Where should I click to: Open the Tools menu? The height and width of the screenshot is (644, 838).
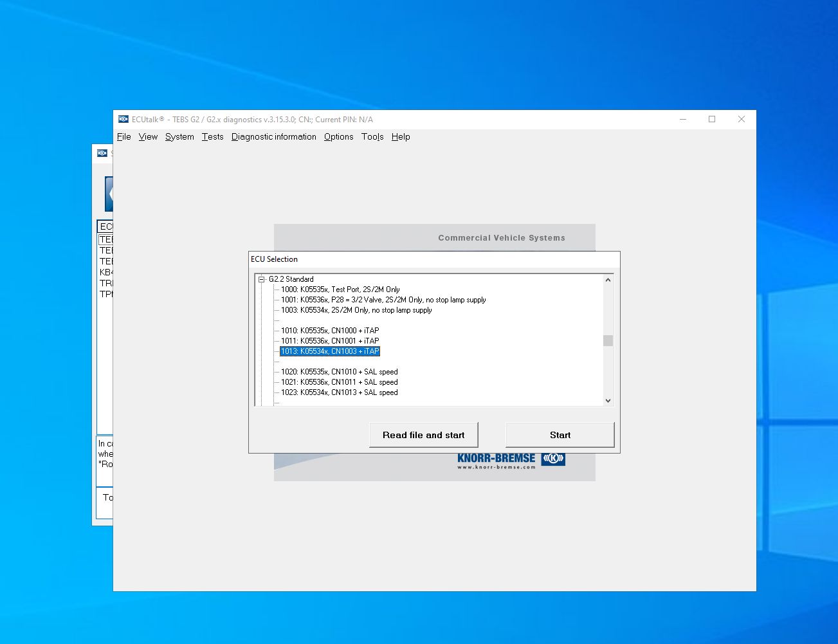coord(372,136)
